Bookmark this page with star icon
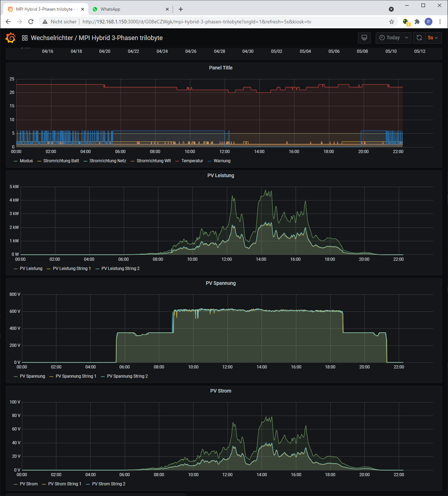Screen dimensions: 448x496 pos(392,22)
